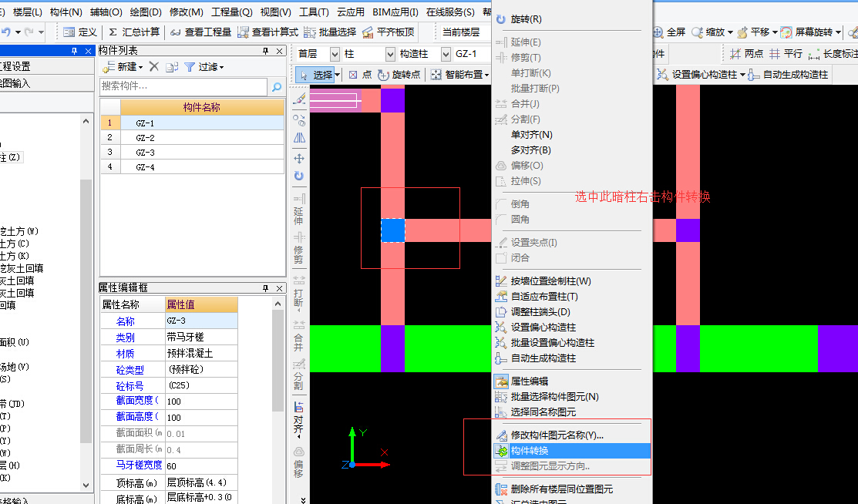Click the mirror icon in vertical toolbar
Viewport: 858px width, 504px height.
pyautogui.click(x=299, y=138)
